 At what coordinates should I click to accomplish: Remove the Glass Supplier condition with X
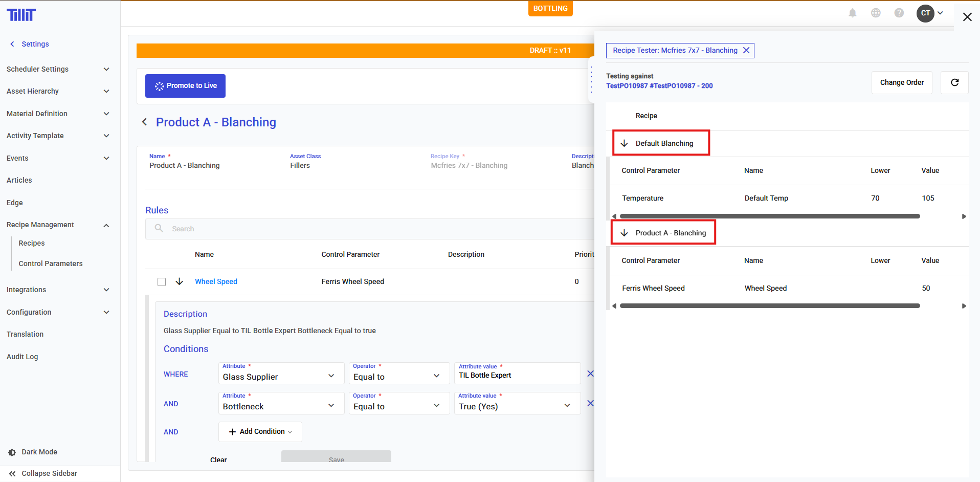[590, 374]
